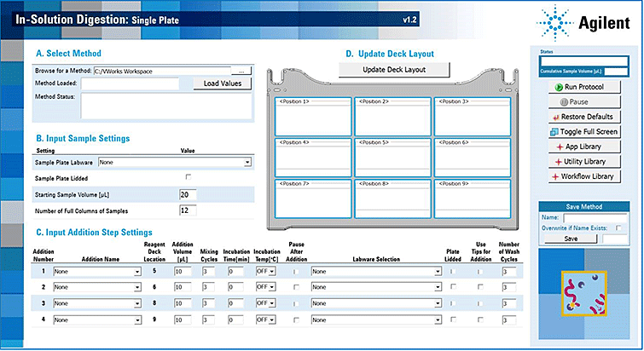Click the Run Protocol green play icon

pos(555,87)
